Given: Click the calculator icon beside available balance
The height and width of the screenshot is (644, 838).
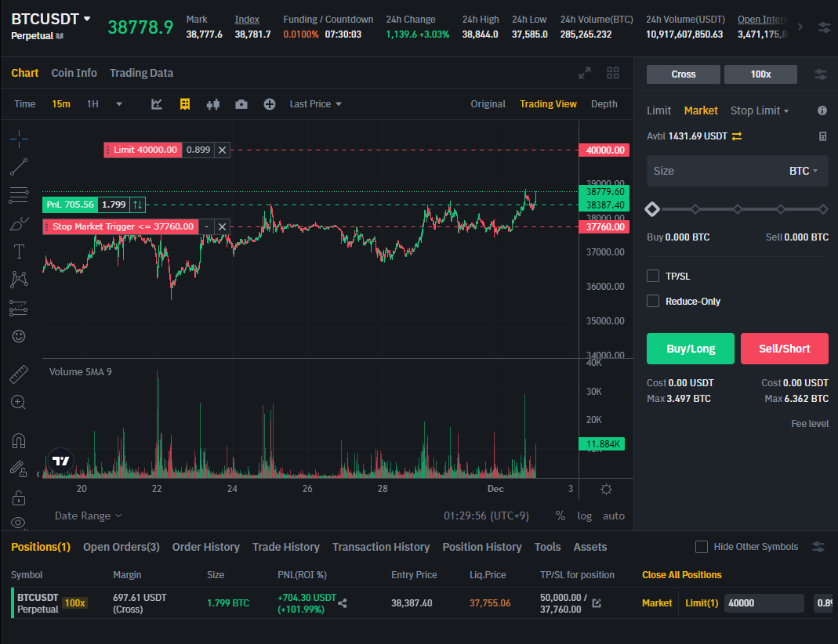Looking at the screenshot, I should point(823,136).
